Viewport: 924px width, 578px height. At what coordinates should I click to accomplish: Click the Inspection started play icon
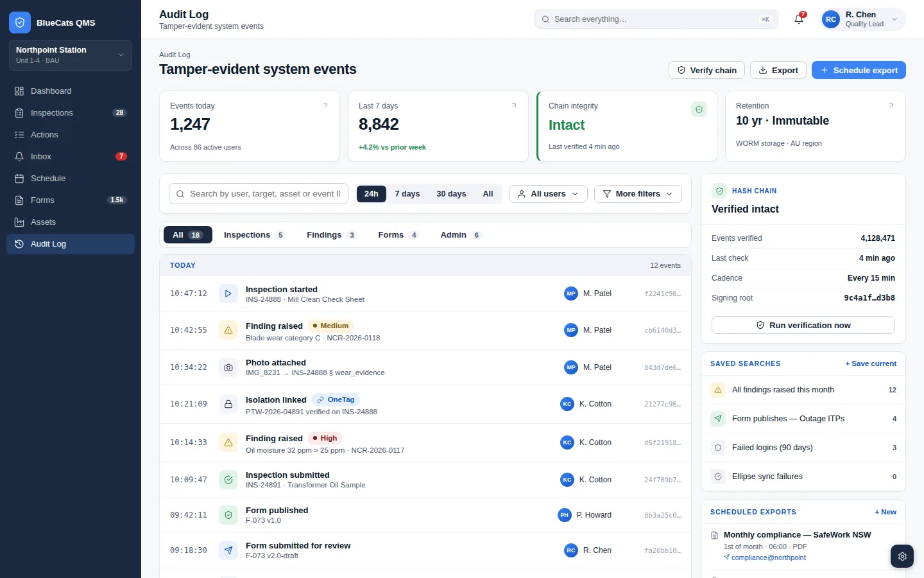228,293
